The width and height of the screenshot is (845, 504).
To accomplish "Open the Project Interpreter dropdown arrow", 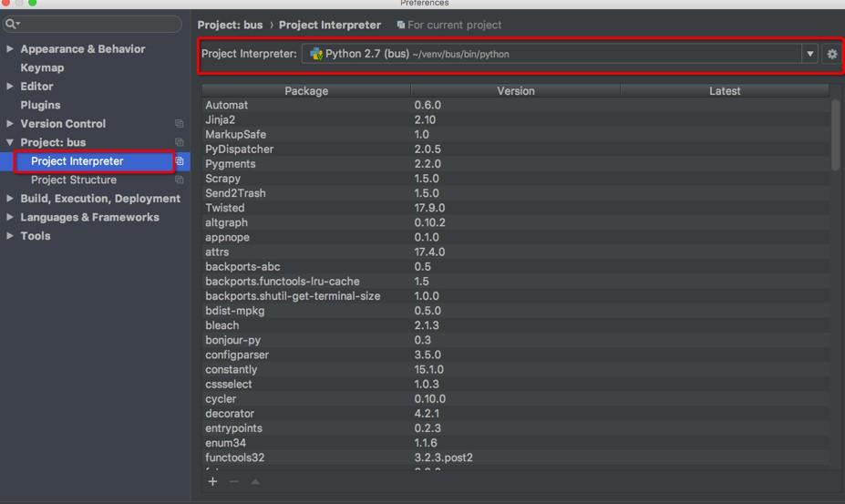I will 809,54.
